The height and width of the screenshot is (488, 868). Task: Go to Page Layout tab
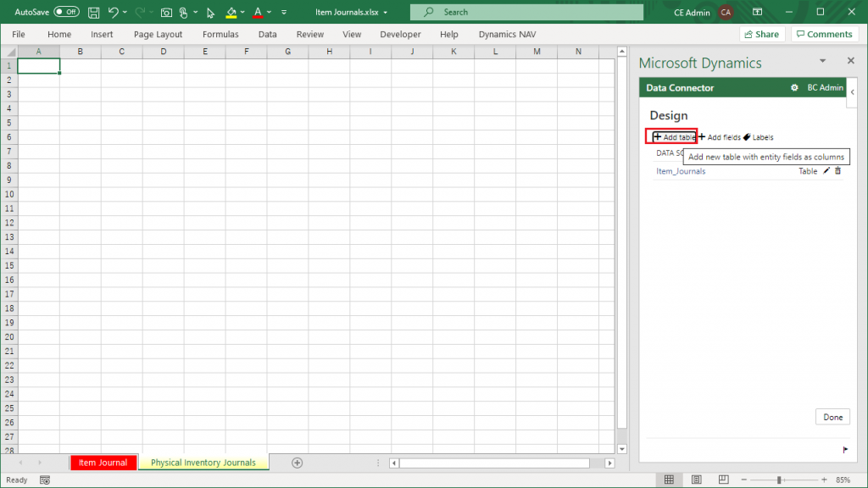click(x=158, y=34)
